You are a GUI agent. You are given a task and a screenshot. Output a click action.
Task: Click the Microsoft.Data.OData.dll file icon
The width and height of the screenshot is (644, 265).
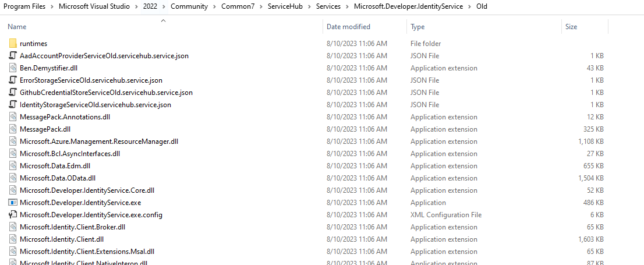[x=13, y=178]
